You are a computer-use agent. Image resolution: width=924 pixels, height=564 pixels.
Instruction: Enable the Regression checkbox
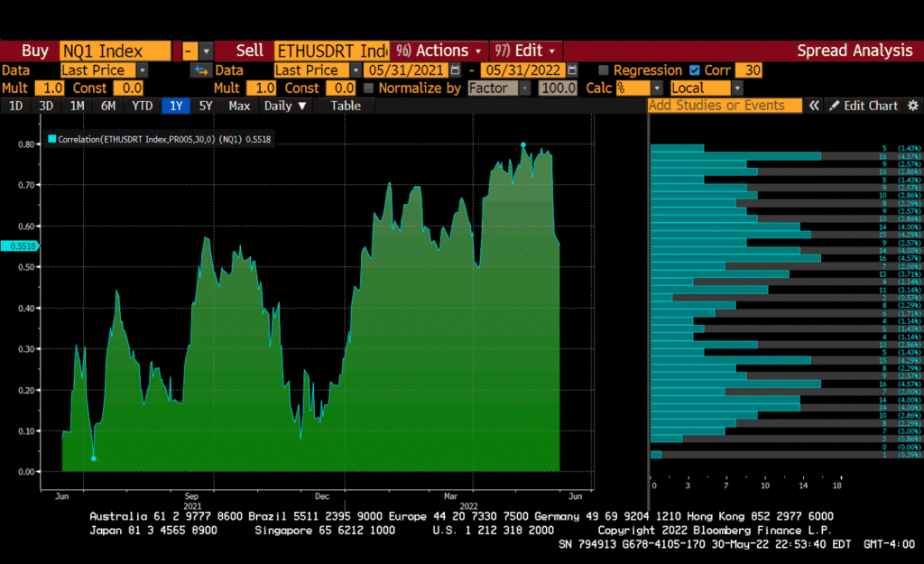click(604, 70)
